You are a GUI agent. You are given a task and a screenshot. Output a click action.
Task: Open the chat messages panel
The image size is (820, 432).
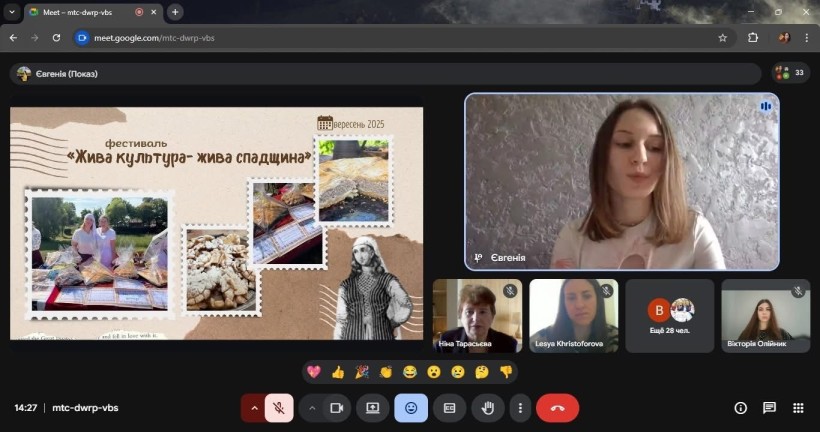click(x=769, y=408)
